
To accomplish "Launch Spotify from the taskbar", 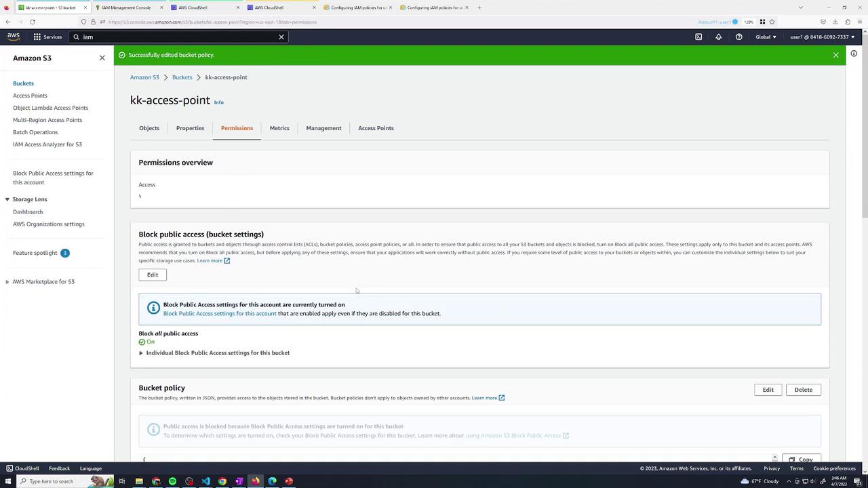I will tap(172, 481).
